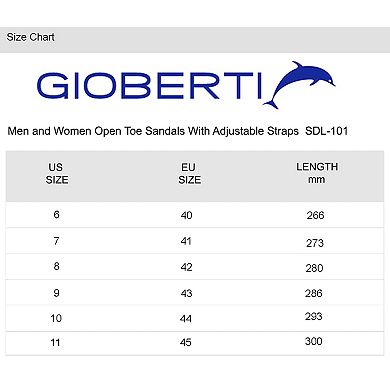390x390 pixels.
Task: Click the EU SIZE column header
Action: click(x=189, y=173)
